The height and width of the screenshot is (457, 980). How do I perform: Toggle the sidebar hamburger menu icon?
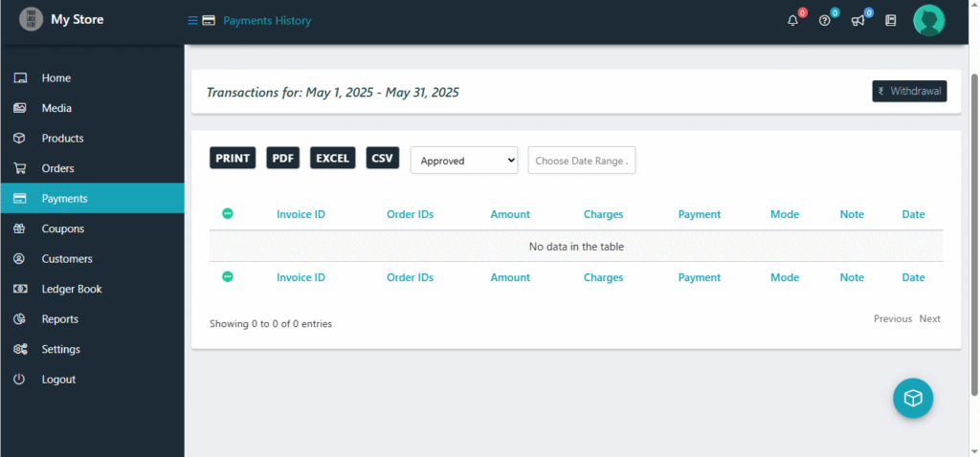click(192, 20)
